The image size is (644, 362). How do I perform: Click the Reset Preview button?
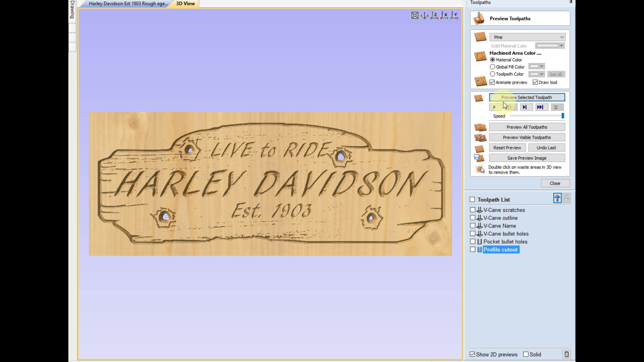[507, 148]
